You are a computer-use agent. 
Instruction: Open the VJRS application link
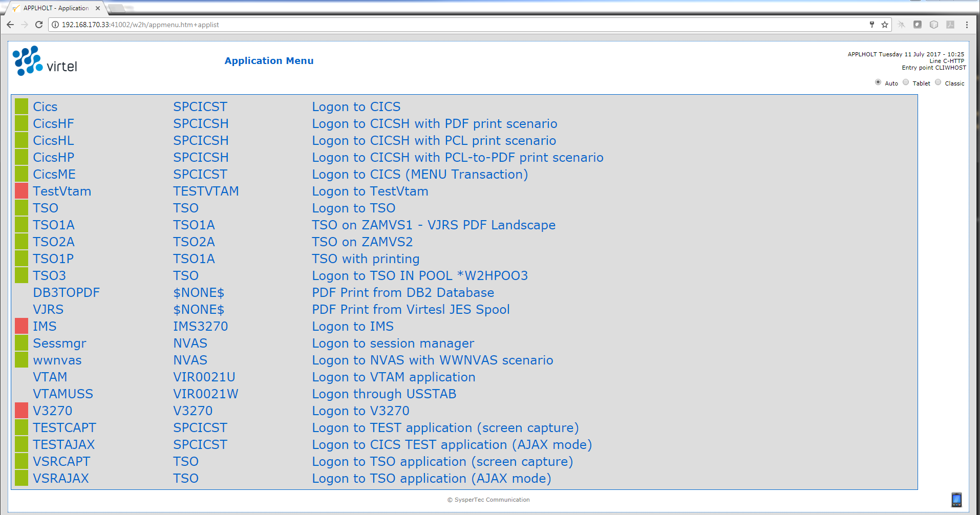(x=48, y=309)
